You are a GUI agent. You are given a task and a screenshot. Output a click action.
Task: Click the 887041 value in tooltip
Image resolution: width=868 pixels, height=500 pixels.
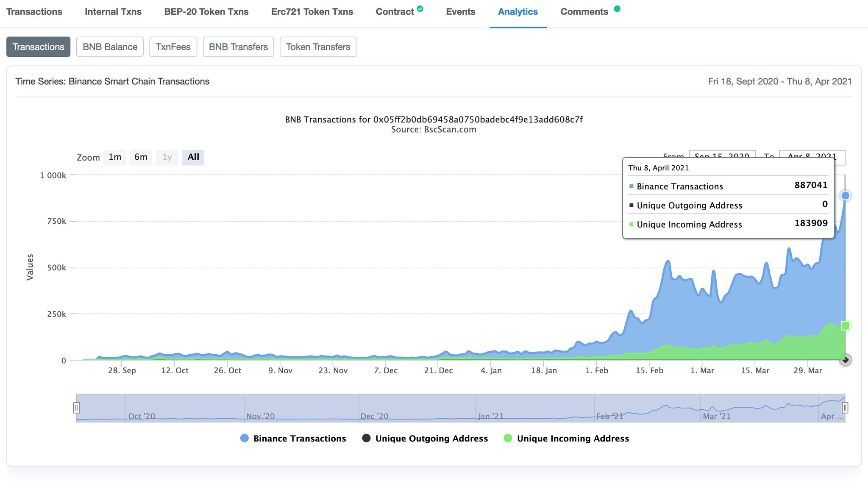coord(811,185)
